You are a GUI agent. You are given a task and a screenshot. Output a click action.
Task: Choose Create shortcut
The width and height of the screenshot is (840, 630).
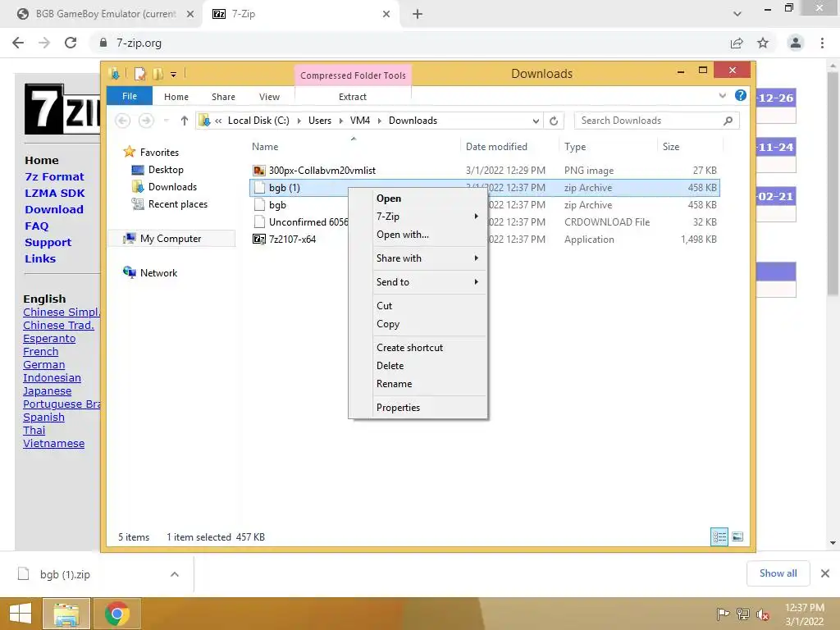[409, 348]
